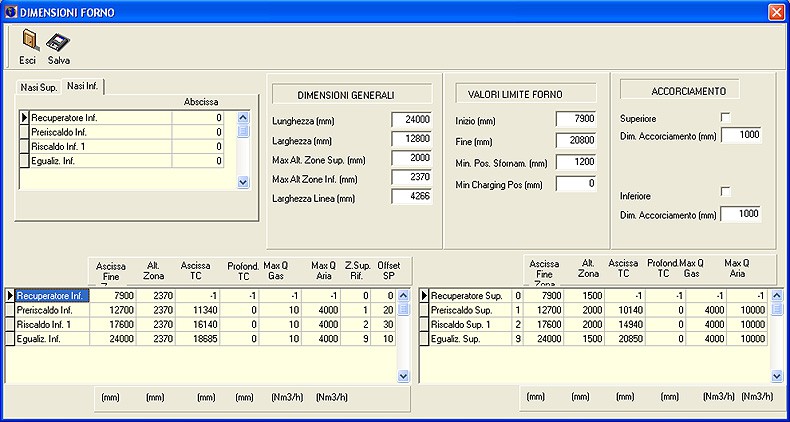Click row selector of Preriscaldo Inf. in zones table
Screen dimensions: 790x422
10,310
